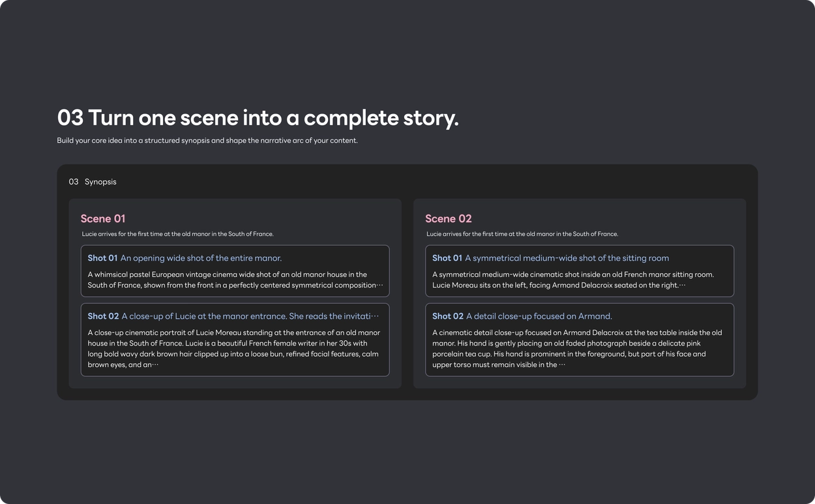Click 'A symmetrical medium-wide shot of the sitting room' title
Viewport: 815px width, 504px height.
pyautogui.click(x=567, y=258)
